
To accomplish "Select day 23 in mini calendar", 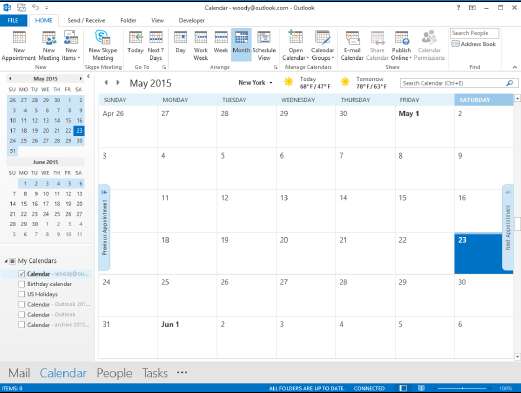I will tap(79, 130).
